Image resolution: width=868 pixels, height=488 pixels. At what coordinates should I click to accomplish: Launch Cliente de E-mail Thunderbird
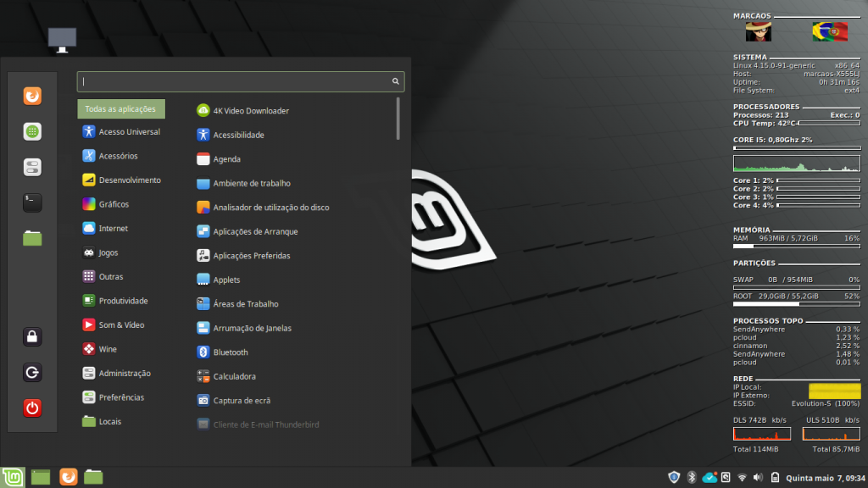tap(258, 425)
